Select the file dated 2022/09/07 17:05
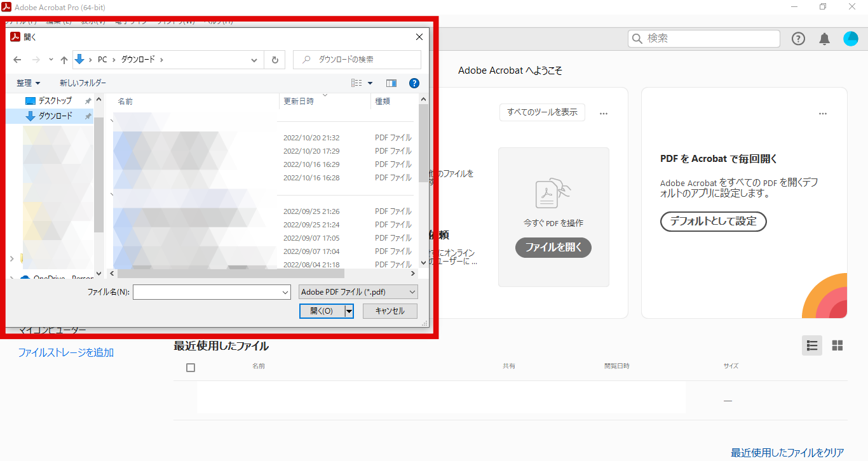This screenshot has height=461, width=868. click(x=262, y=238)
